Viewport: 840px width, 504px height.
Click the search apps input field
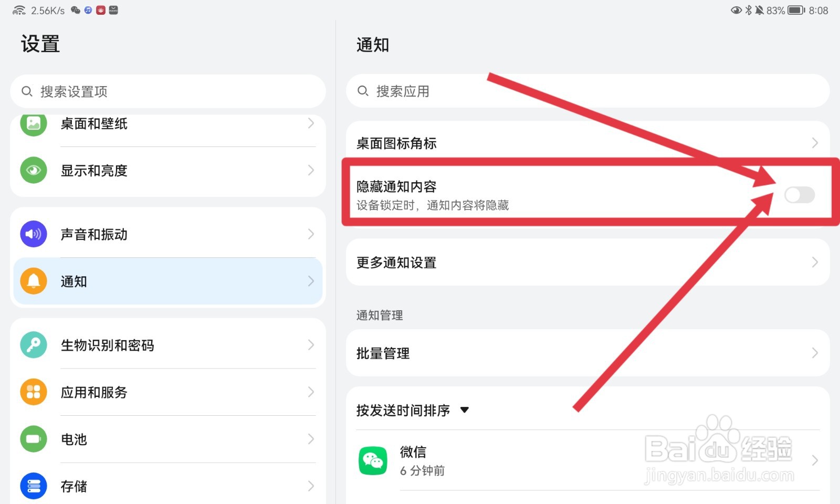coord(588,91)
